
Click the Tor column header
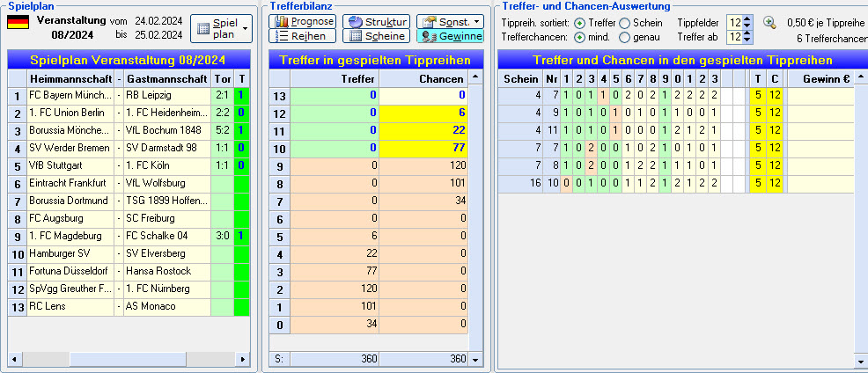click(x=223, y=78)
